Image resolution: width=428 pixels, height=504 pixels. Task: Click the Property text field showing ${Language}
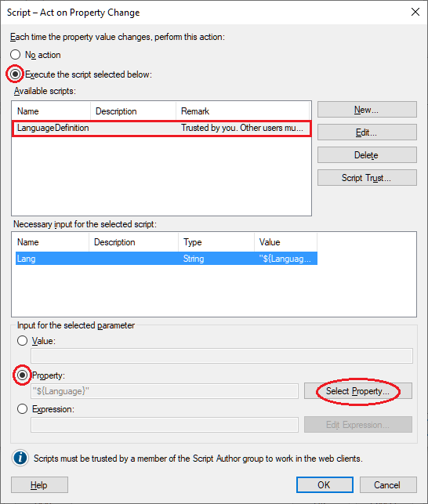165,391
